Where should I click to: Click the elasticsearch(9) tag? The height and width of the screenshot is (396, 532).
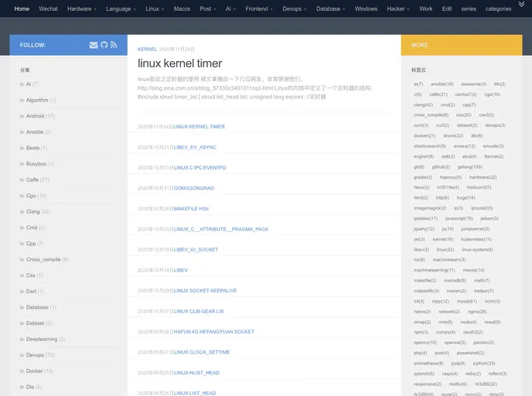coord(429,146)
